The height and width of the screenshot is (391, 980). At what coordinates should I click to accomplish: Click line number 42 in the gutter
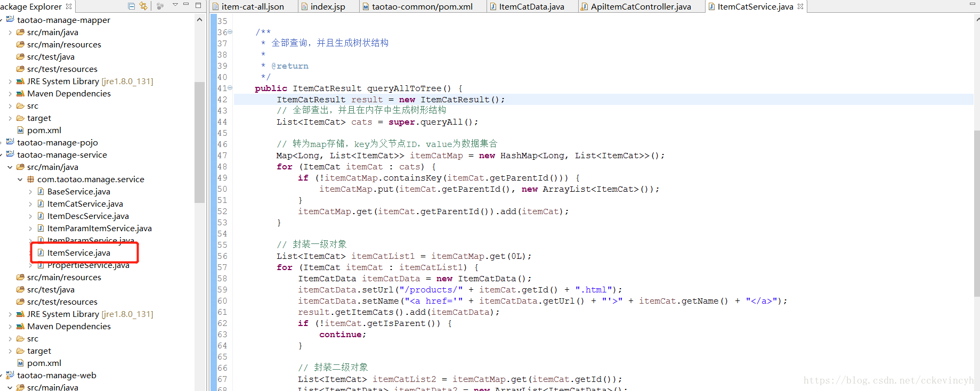(x=222, y=100)
